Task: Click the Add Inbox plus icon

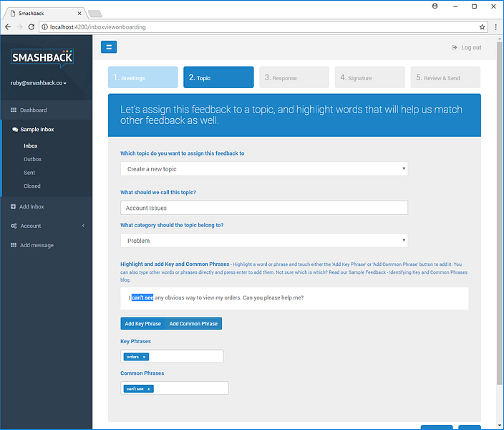Action: pyautogui.click(x=13, y=206)
